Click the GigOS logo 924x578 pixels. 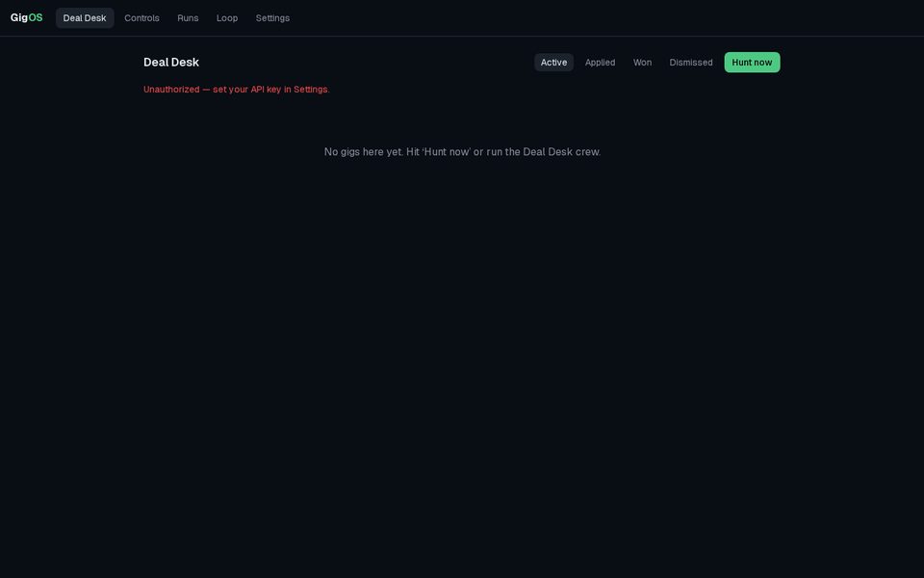pyautogui.click(x=27, y=17)
